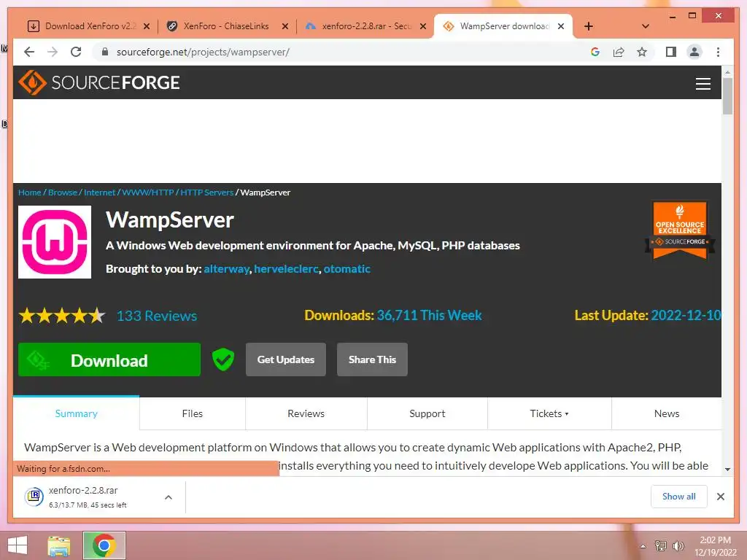Image resolution: width=747 pixels, height=560 pixels.
Task: Close the WampServer download tab
Action: 561,26
